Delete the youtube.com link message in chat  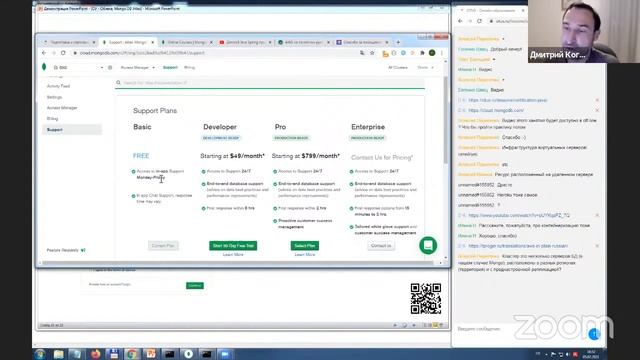(597, 215)
